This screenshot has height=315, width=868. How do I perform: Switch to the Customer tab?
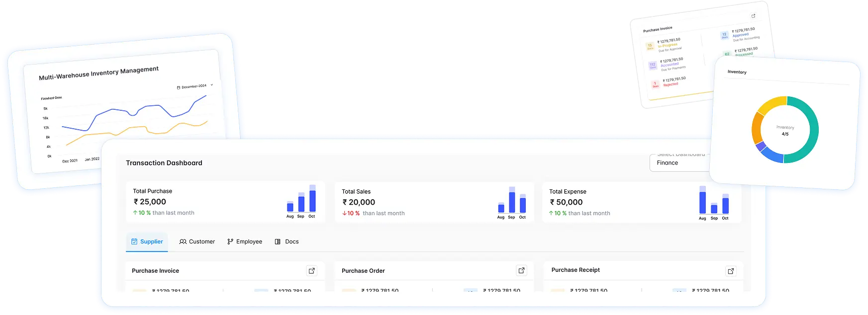[202, 242]
